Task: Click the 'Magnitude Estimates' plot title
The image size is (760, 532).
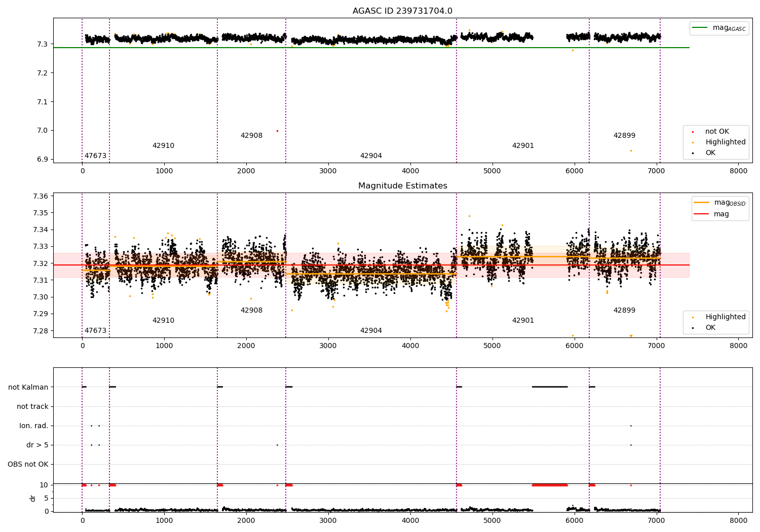Action: click(402, 186)
